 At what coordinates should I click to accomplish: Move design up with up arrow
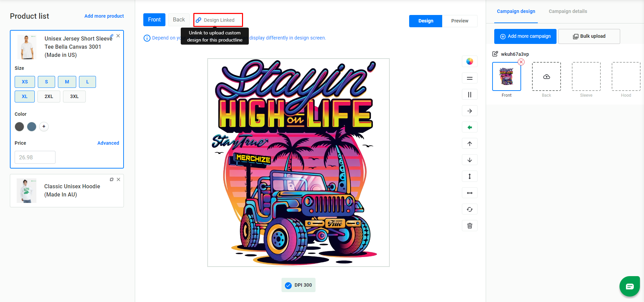tap(470, 144)
